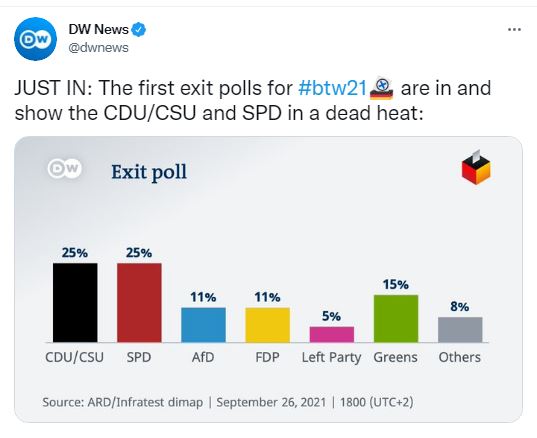537x438 pixels.
Task: Click the gray Others bar
Action: tap(460, 329)
